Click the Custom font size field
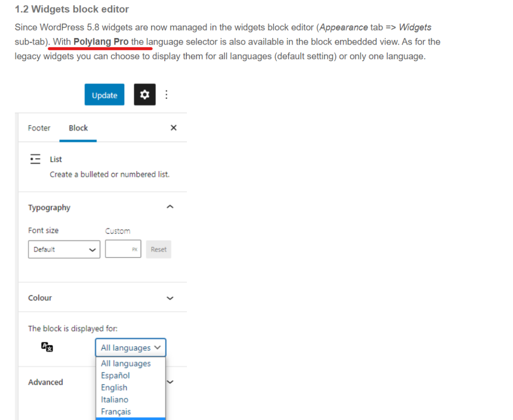This screenshot has width=513, height=420. tap(123, 249)
